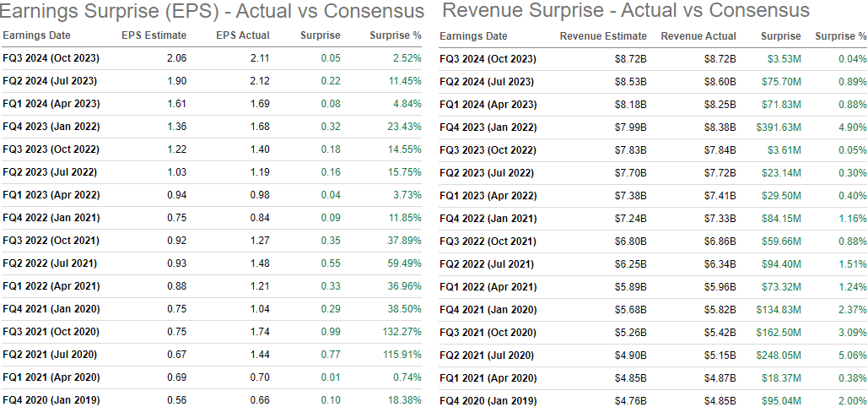
Task: Select FQ4 2020 (Jan 2019) in Revenue table
Action: (488, 400)
